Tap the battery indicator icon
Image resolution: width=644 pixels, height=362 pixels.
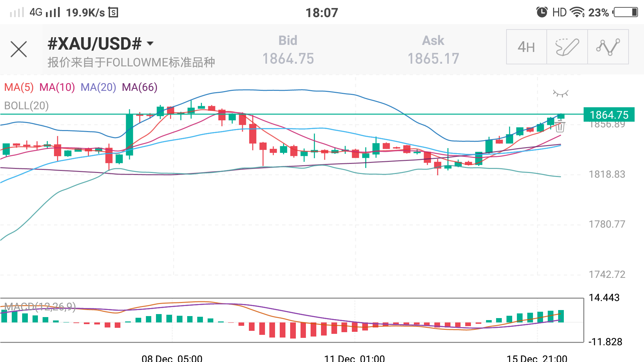626,12
